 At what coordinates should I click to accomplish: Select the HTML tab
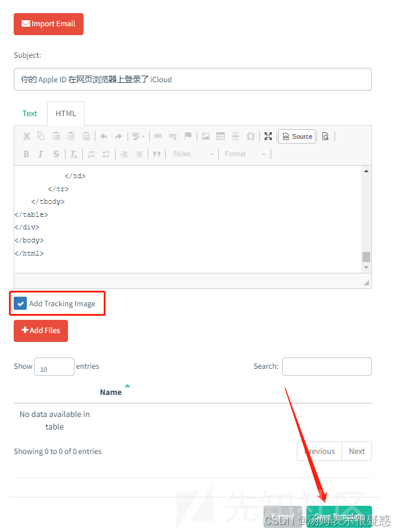[x=66, y=113]
